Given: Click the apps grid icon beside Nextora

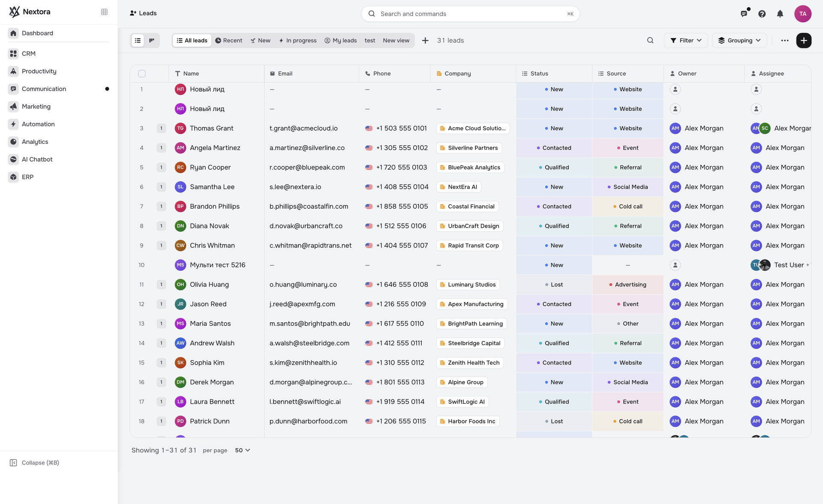Looking at the screenshot, I should point(104,12).
